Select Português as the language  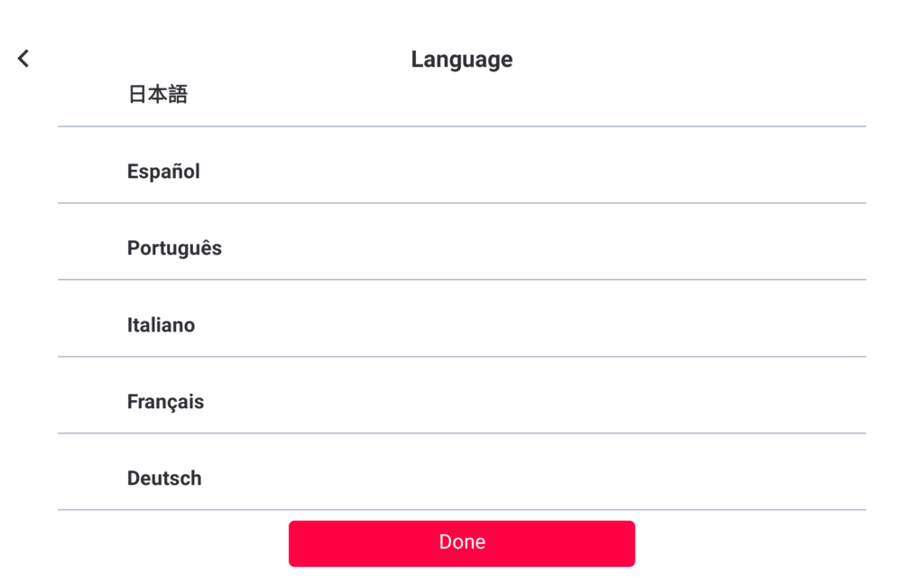click(x=174, y=248)
